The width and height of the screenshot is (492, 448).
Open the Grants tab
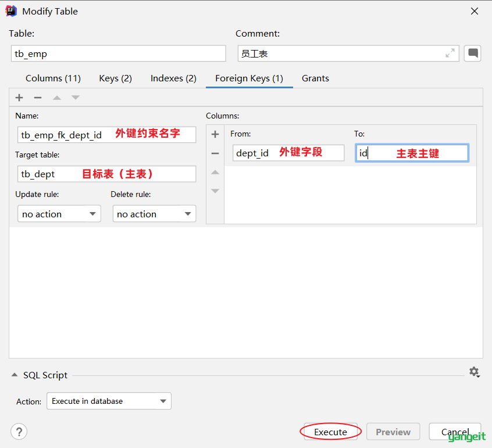point(315,78)
